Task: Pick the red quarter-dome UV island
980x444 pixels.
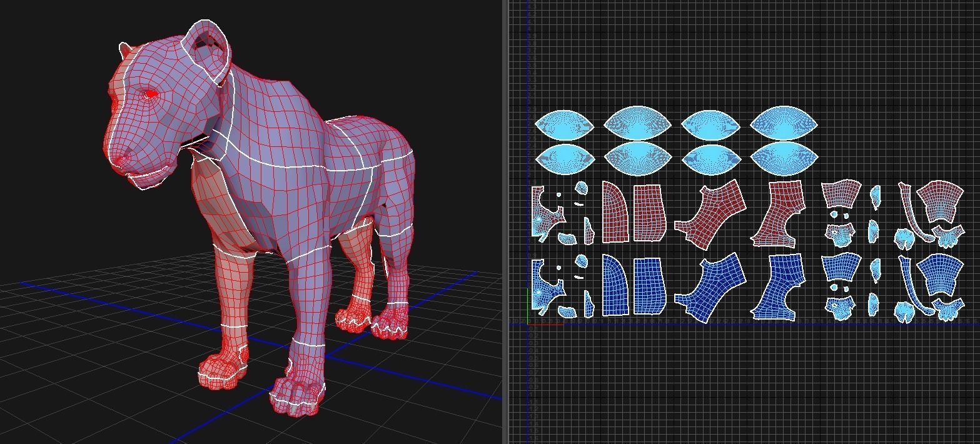Action: click(614, 213)
